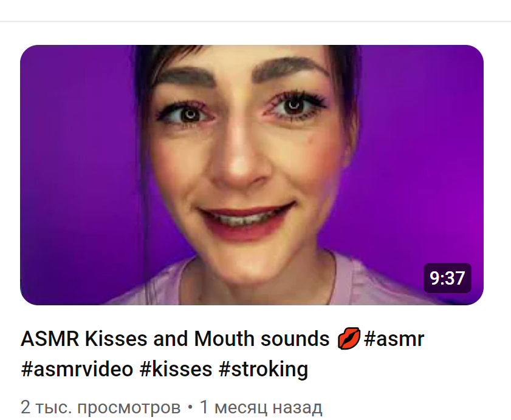Open the #kisses hashtag
This screenshot has height=420, width=511.
(x=176, y=369)
